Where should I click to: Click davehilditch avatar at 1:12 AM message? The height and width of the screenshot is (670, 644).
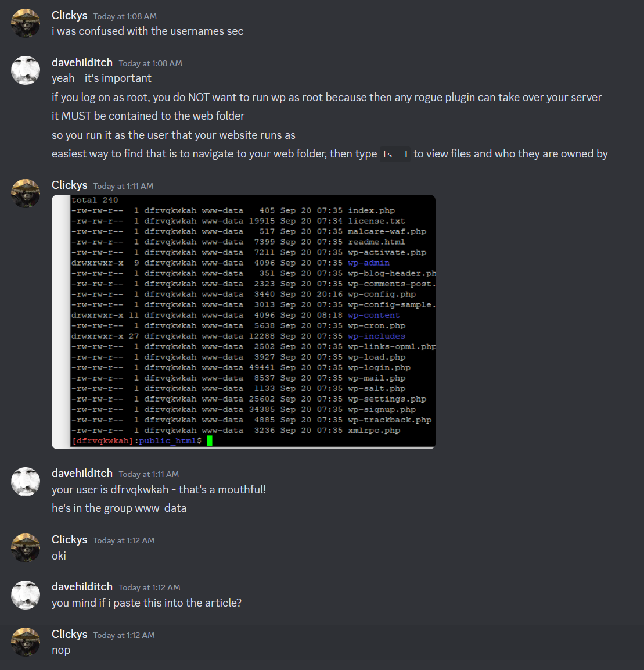pyautogui.click(x=26, y=595)
